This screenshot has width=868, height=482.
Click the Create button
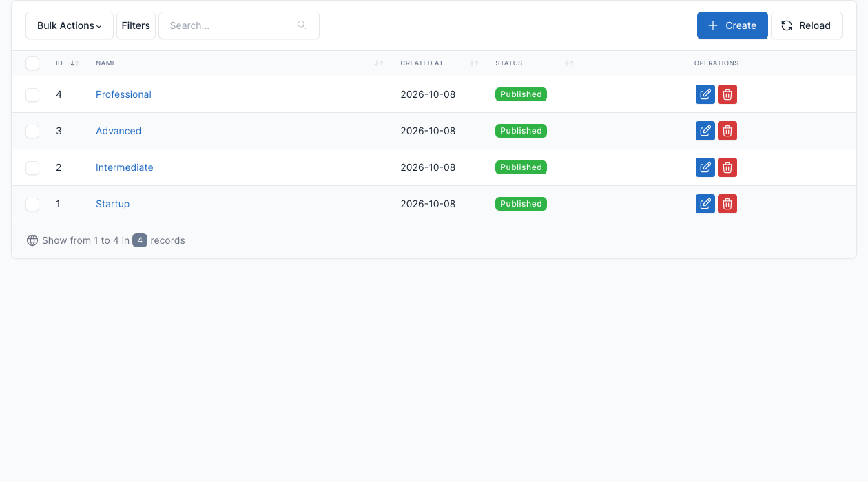[732, 25]
